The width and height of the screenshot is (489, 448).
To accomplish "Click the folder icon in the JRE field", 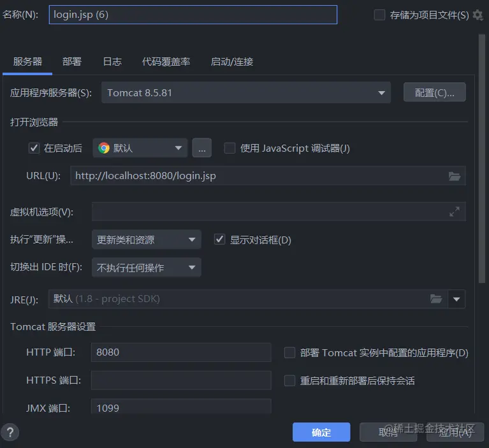I will 436,299.
